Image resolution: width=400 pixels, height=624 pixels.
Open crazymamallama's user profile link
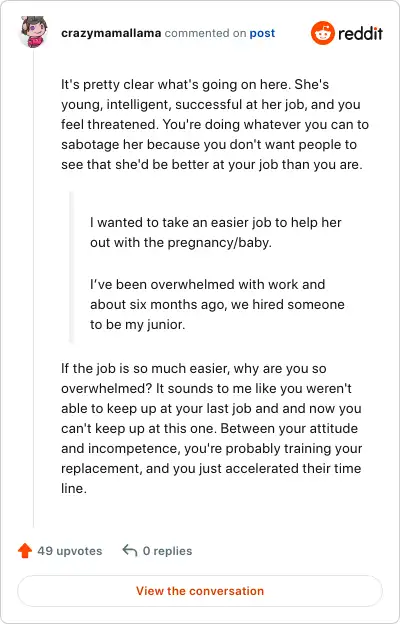coord(111,33)
